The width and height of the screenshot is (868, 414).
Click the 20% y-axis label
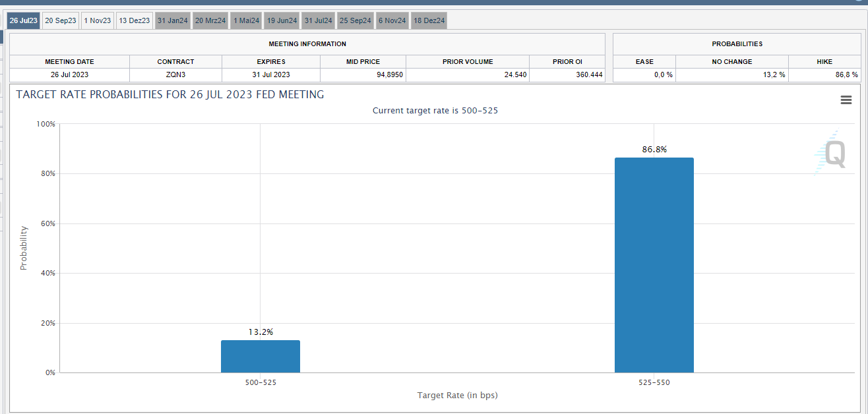point(47,323)
